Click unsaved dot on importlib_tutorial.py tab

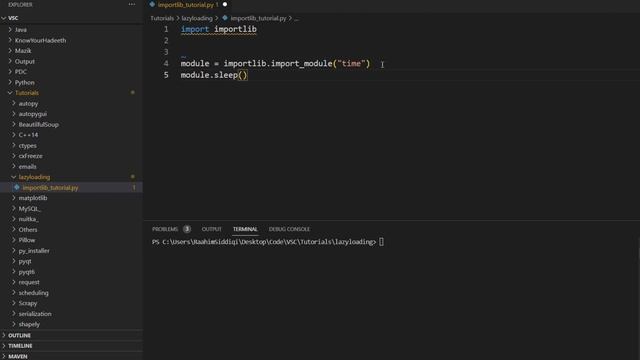(x=225, y=4)
